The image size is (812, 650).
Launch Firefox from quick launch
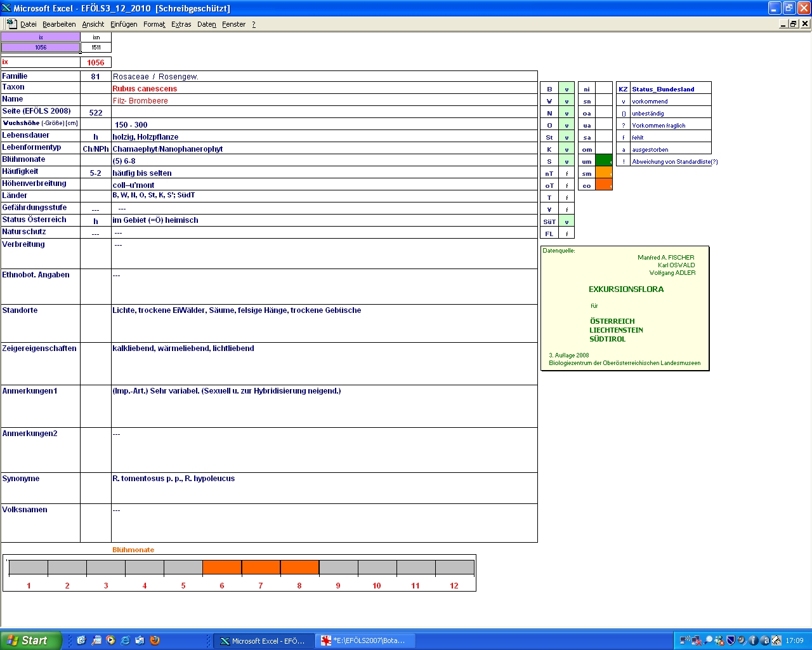154,640
